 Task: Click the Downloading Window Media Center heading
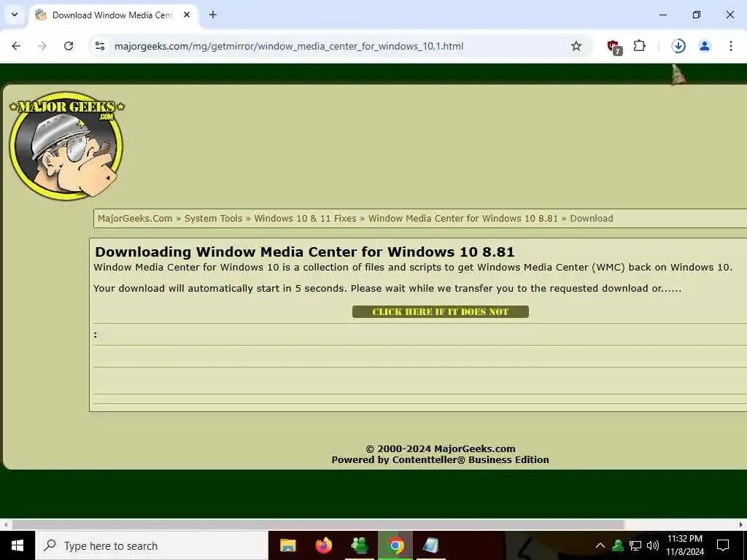[305, 252]
